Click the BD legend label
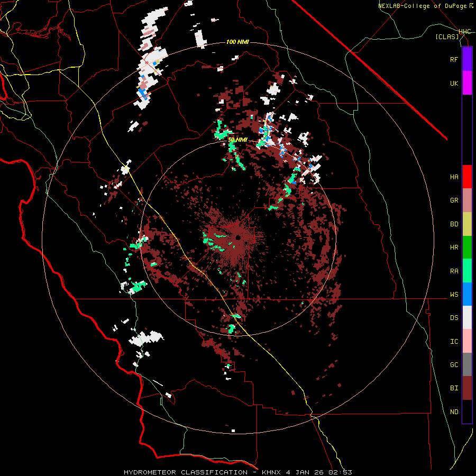Viewport: 476px width, 476px height. 454,224
